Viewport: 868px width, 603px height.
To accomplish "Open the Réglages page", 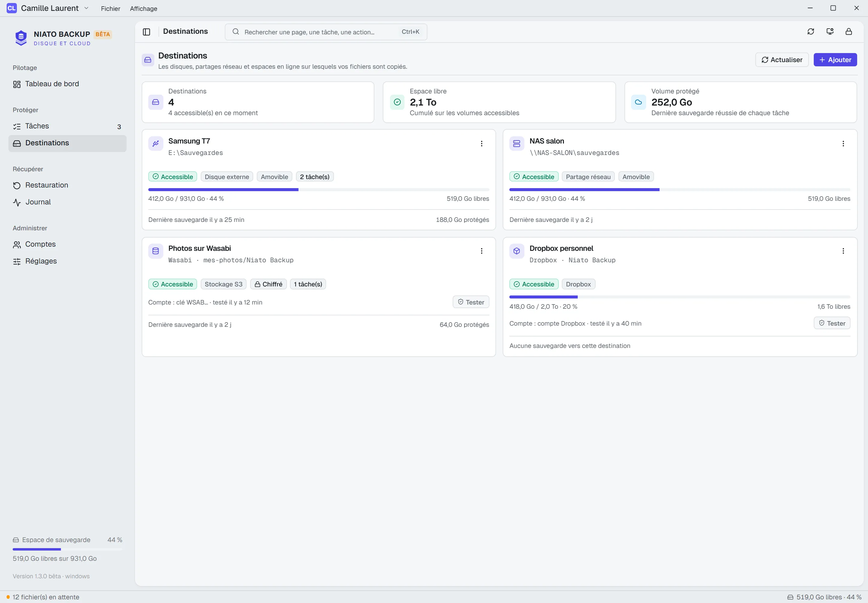I will pyautogui.click(x=67, y=261).
